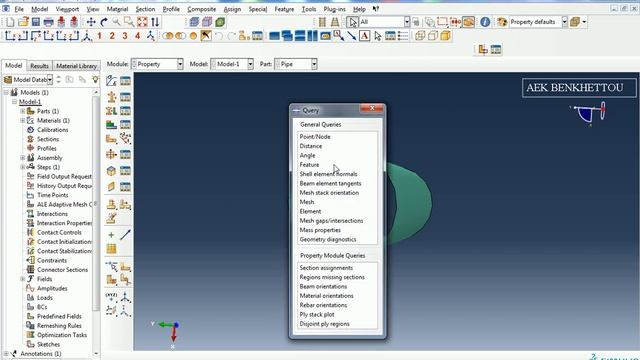Expand the Assembly tree node
Screen dimensions: 640x360
coord(23,158)
